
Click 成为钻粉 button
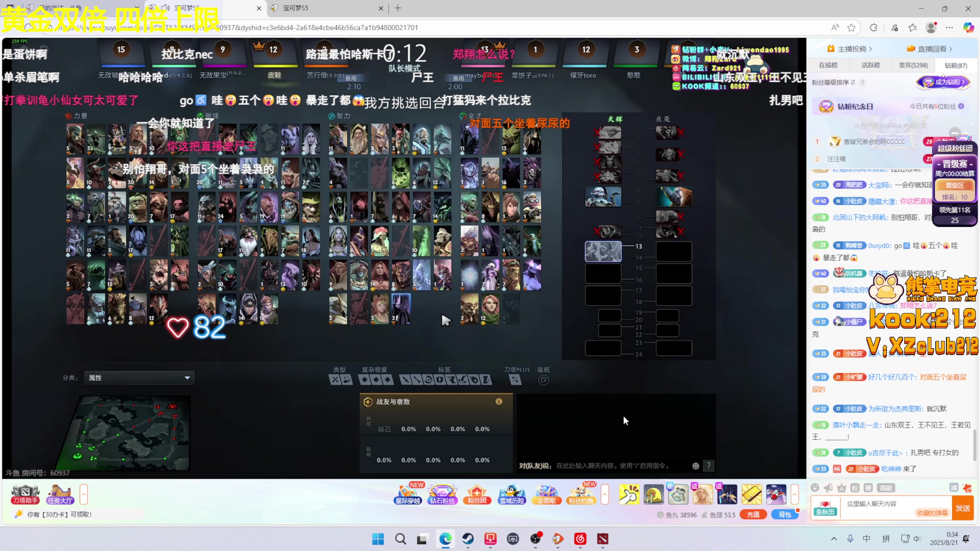(944, 82)
